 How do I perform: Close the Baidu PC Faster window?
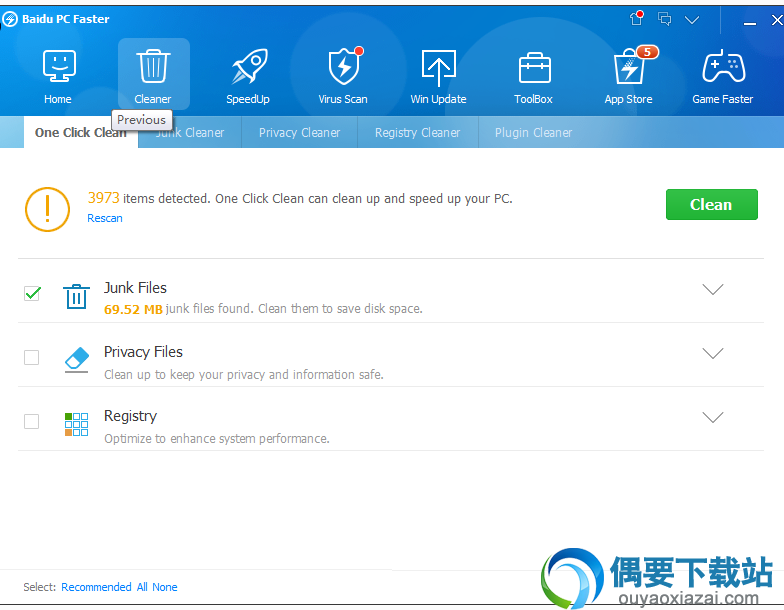coord(776,20)
